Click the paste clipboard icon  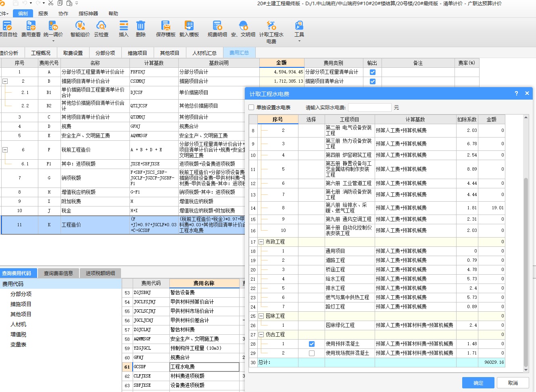click(x=69, y=3)
